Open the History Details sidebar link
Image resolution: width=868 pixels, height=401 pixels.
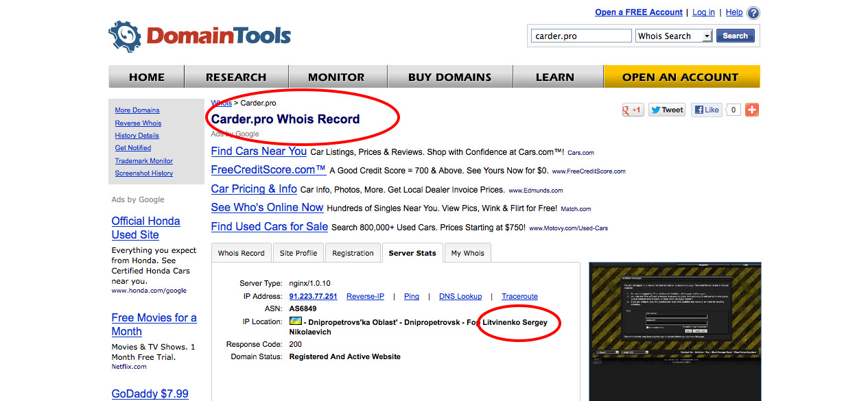137,136
